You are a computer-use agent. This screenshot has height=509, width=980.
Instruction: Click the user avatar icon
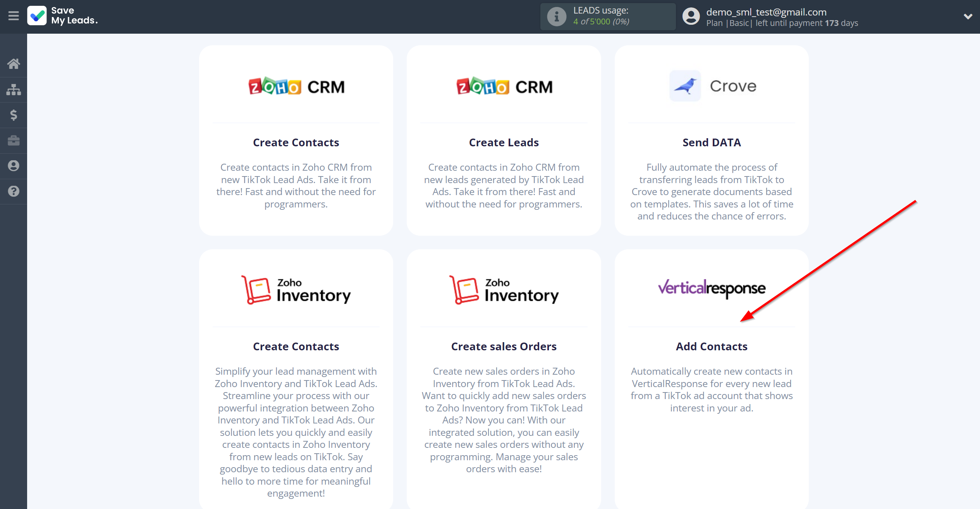click(x=691, y=17)
